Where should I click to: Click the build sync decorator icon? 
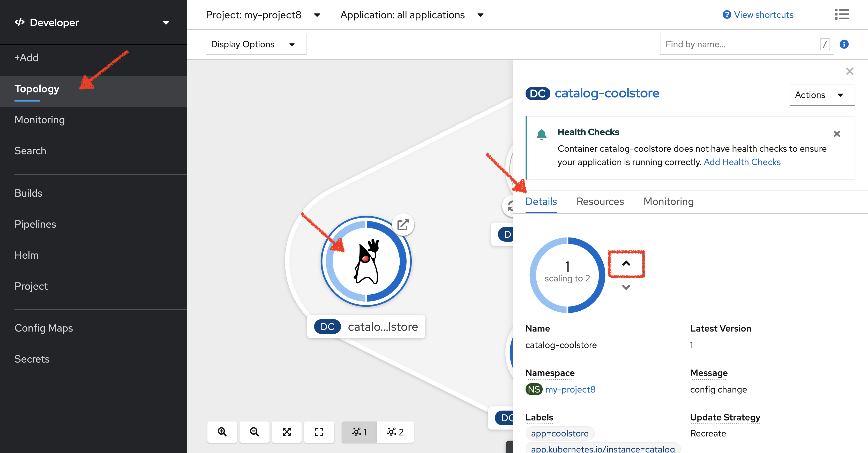(x=509, y=206)
